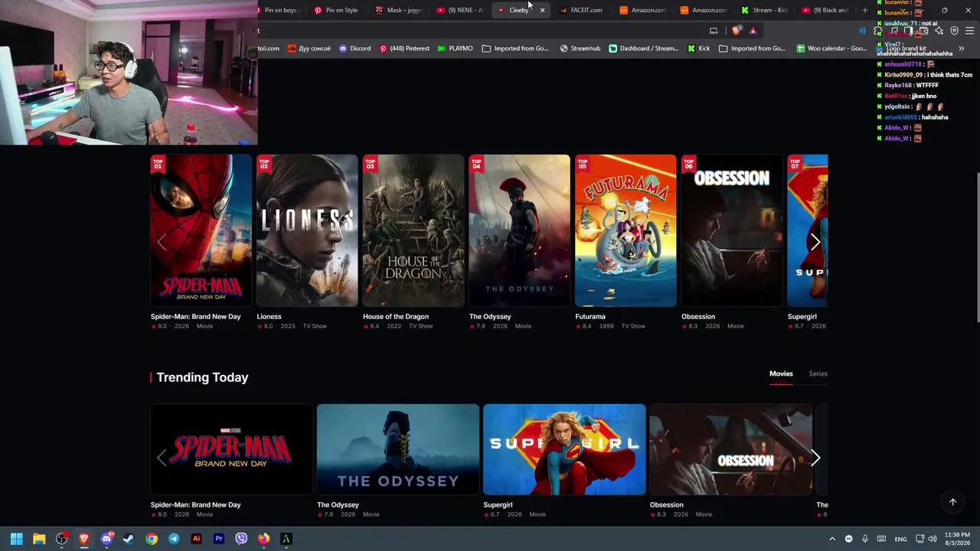
Task: Switch Trending Today to Series tab
Action: (x=818, y=373)
